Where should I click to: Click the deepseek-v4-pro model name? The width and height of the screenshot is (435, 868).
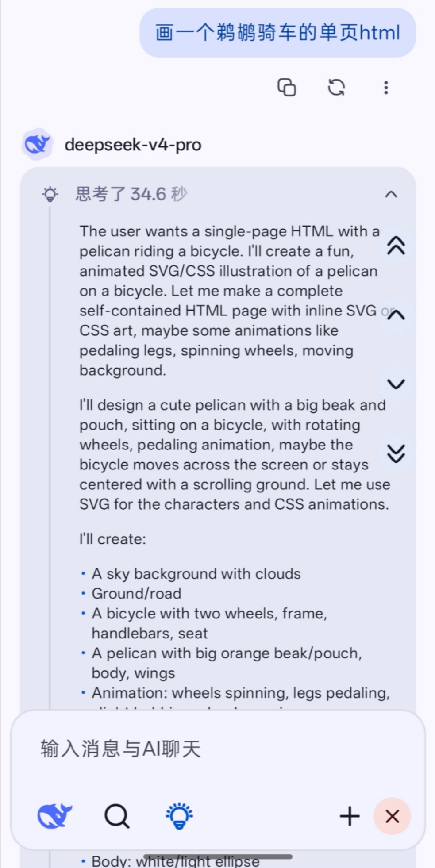pos(133,145)
